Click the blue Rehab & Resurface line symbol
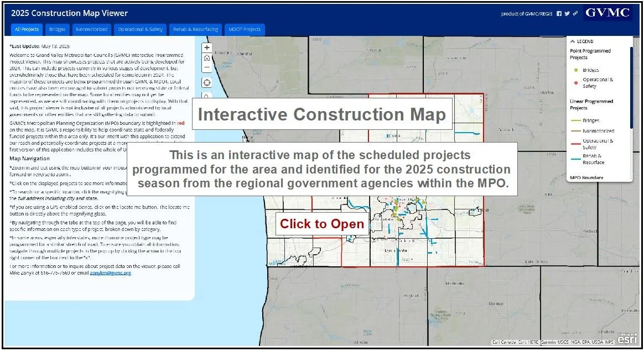This screenshot has width=644, height=352. pyautogui.click(x=575, y=159)
